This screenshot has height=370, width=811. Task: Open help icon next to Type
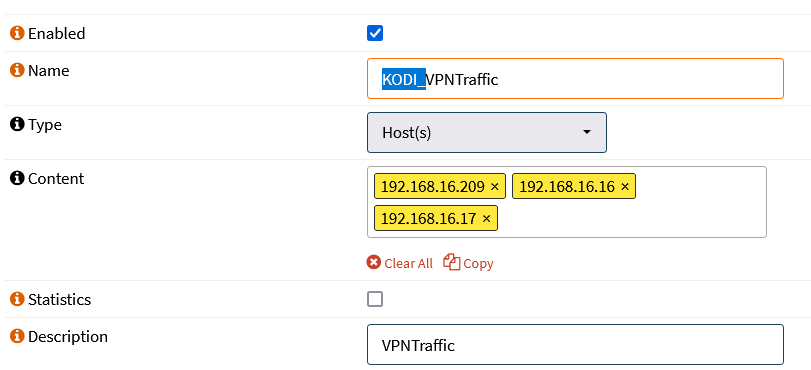coord(17,125)
